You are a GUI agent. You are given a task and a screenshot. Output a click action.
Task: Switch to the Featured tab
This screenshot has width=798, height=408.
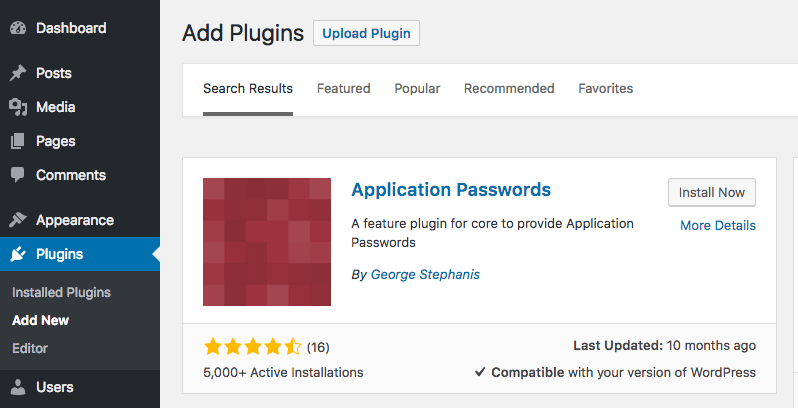point(344,89)
